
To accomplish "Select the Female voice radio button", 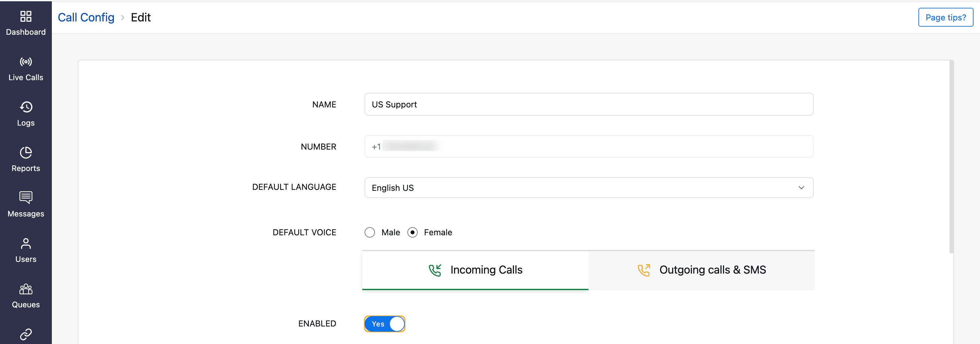I will pos(413,232).
